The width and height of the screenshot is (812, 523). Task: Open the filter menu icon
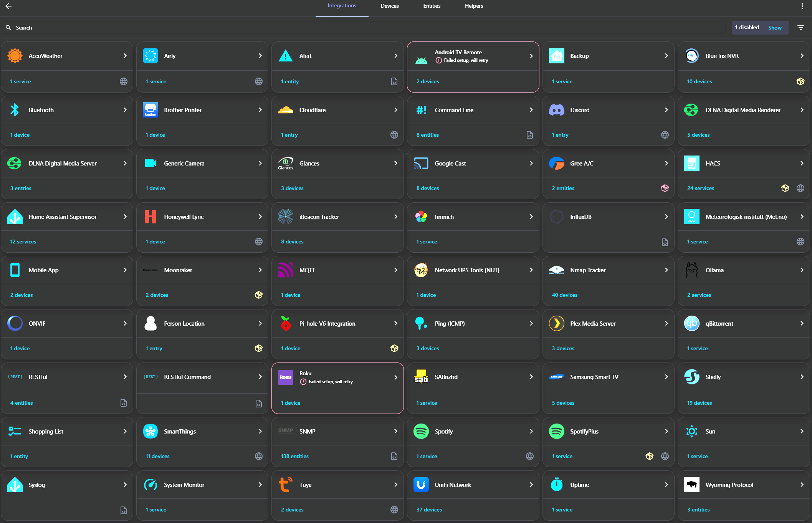800,28
